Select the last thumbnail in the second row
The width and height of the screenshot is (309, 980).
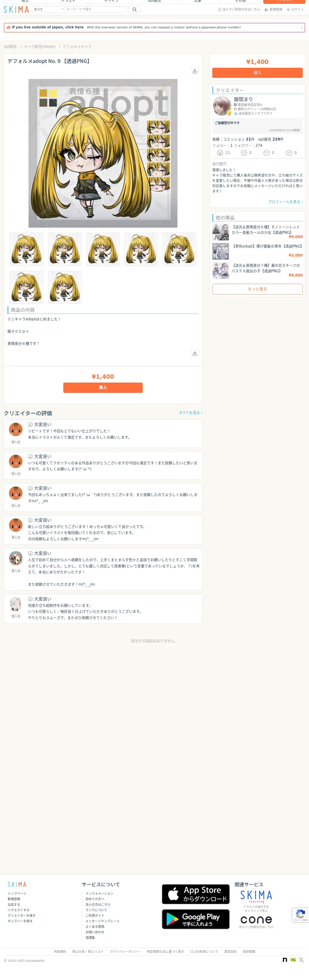tap(65, 287)
